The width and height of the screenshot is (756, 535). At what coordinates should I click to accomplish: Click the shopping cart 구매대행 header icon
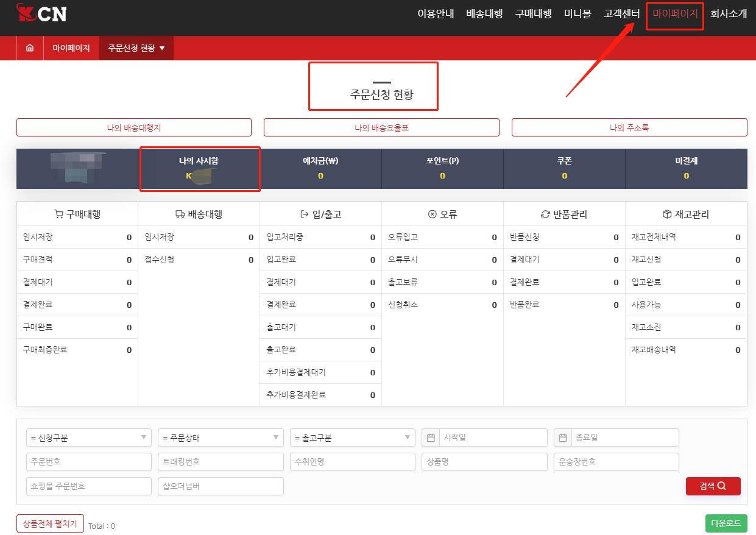point(58,214)
